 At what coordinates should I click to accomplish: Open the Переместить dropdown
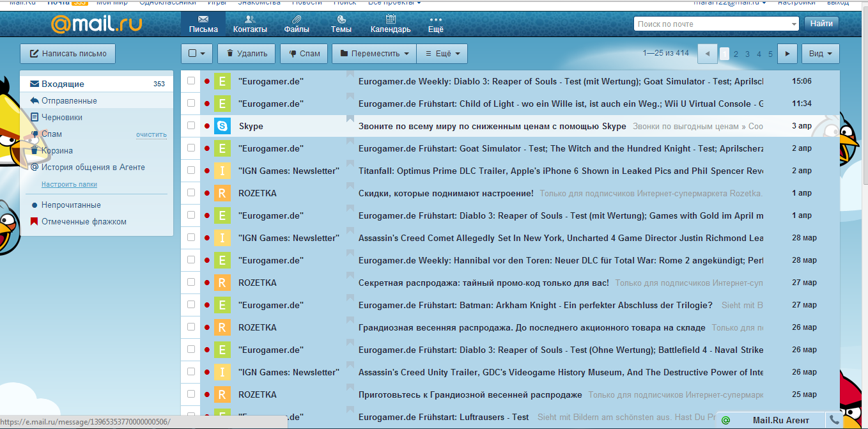374,54
